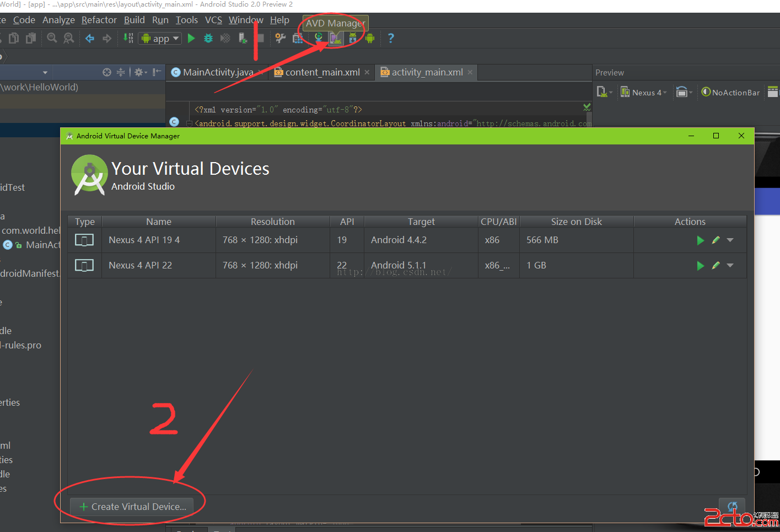Click the device type icon for Nexus 4 API 22
780x532 pixels.
(84, 266)
